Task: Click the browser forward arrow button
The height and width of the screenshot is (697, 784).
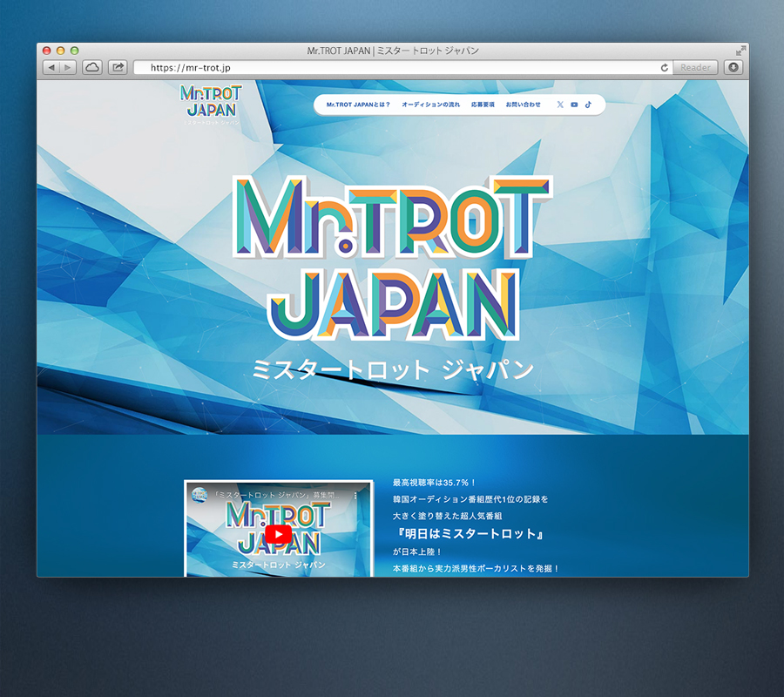Action: pos(67,67)
